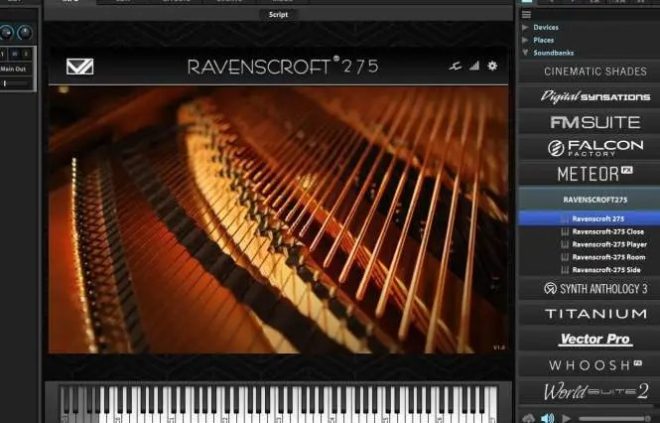Select the Soundbanks browser entry

[554, 53]
